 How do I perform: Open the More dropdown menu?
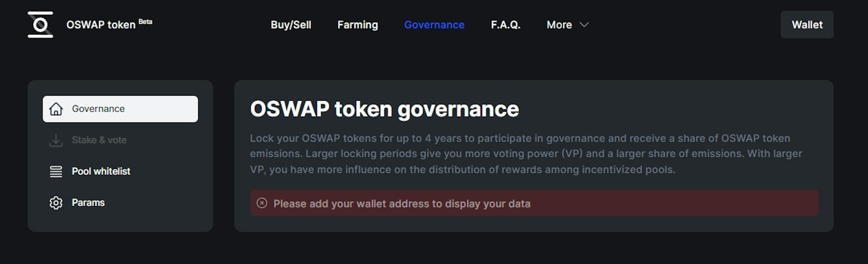point(567,25)
